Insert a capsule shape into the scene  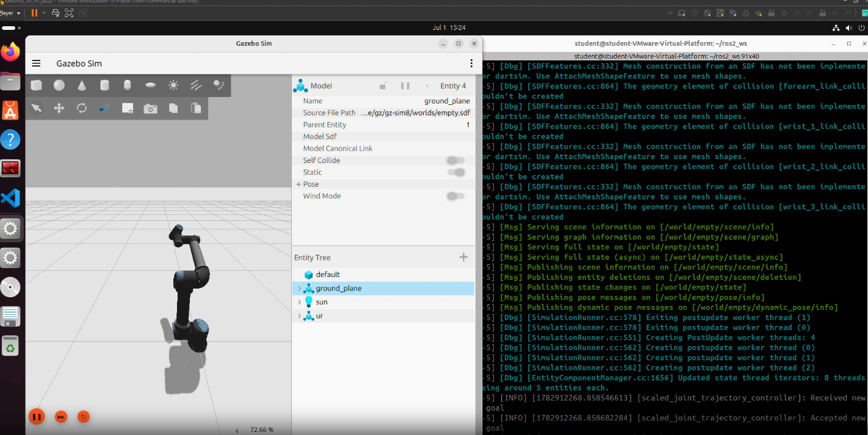[x=127, y=85]
